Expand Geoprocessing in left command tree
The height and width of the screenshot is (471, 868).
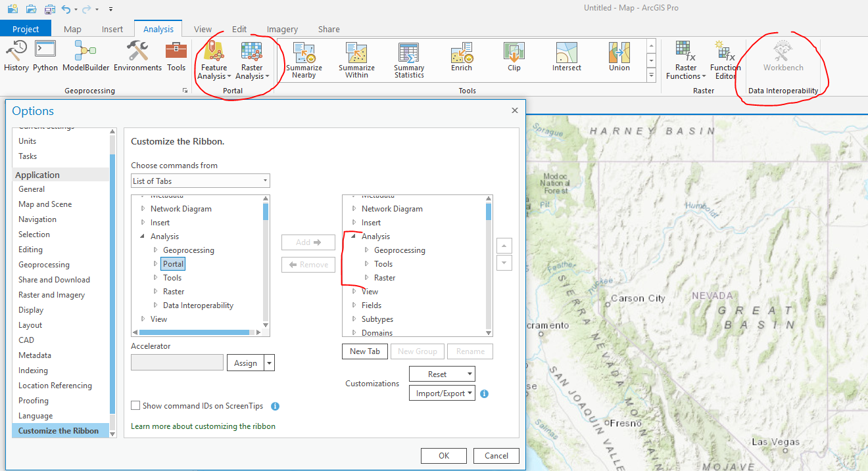(x=156, y=250)
